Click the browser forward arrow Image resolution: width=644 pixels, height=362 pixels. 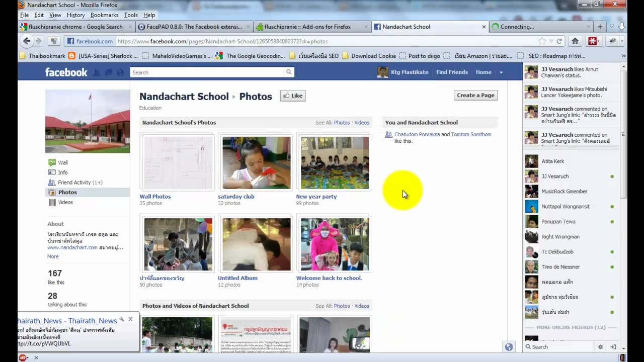click(x=39, y=41)
